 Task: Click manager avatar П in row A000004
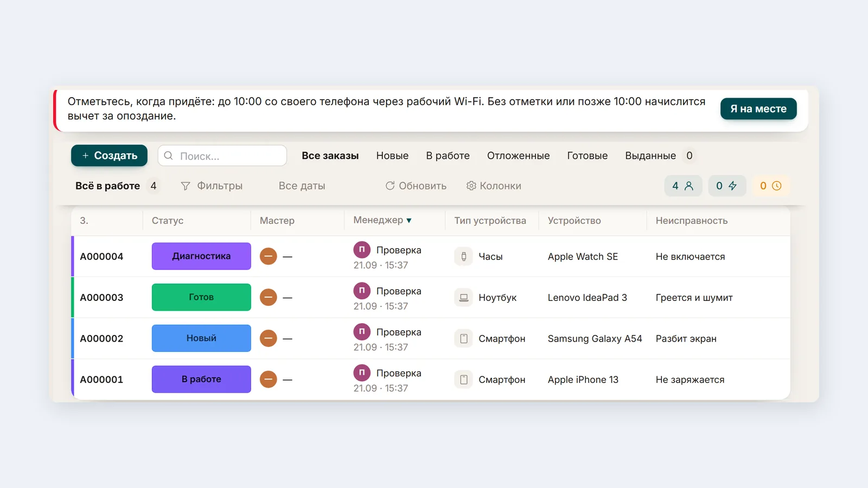[x=362, y=250]
